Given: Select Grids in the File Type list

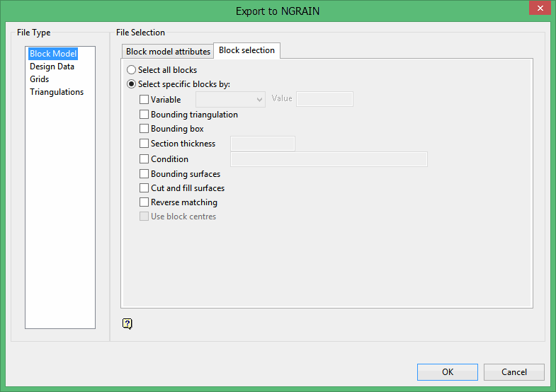Looking at the screenshot, I should 40,79.
